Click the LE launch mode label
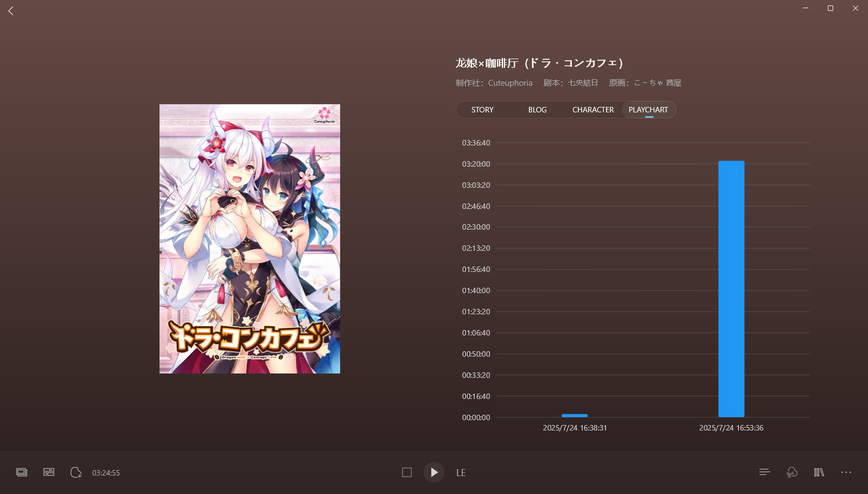Image resolution: width=868 pixels, height=494 pixels. coord(461,473)
